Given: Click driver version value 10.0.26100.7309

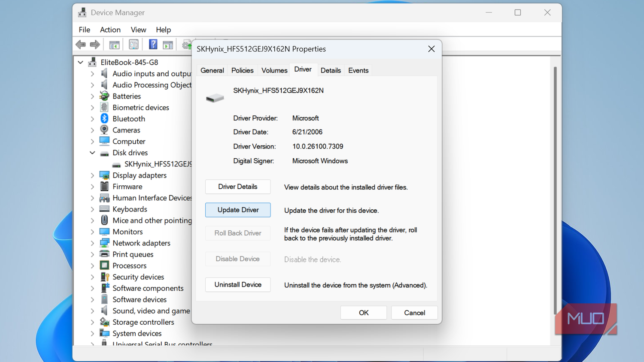Looking at the screenshot, I should (x=318, y=146).
